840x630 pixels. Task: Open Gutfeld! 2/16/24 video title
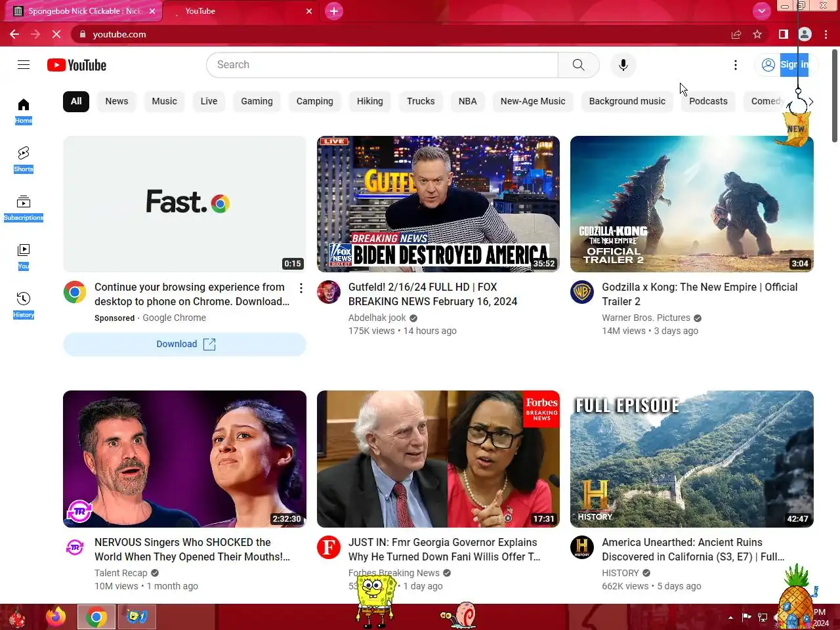click(x=433, y=294)
